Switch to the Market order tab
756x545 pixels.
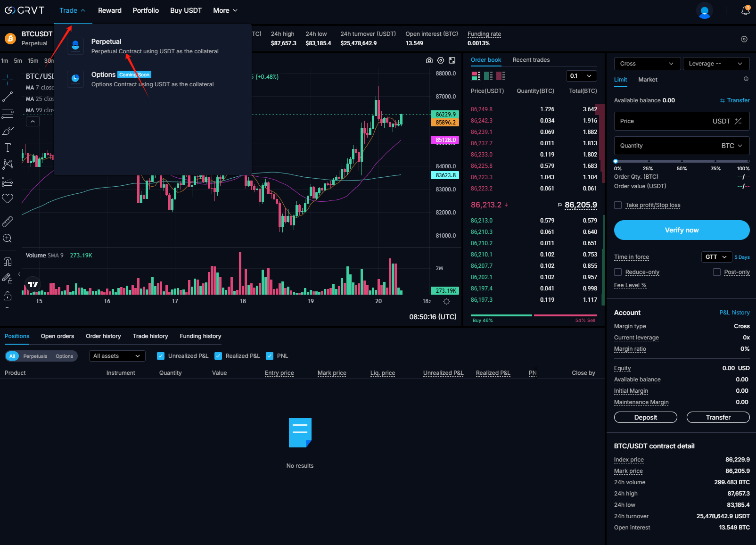tap(648, 80)
